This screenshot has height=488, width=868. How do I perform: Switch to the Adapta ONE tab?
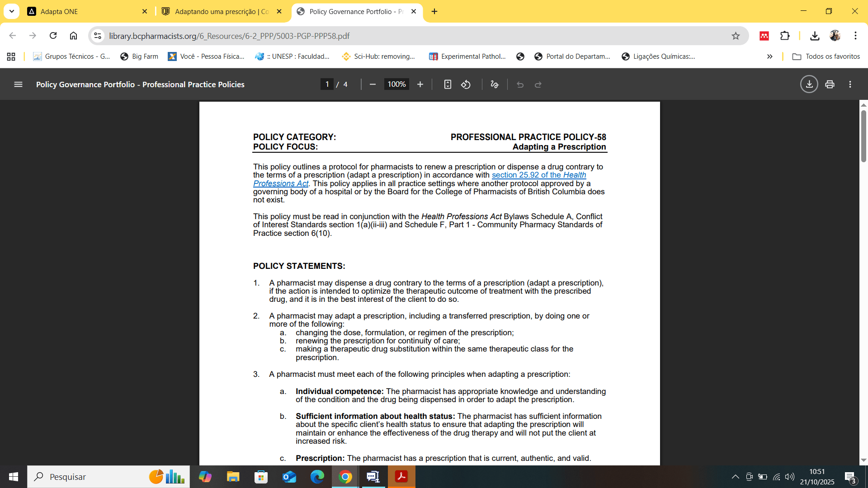click(86, 11)
